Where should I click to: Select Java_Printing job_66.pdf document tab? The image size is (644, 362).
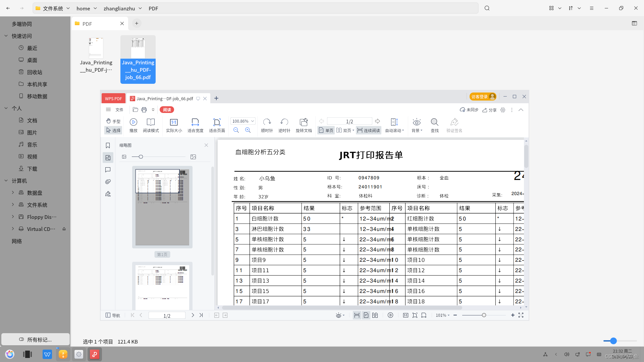[165, 98]
